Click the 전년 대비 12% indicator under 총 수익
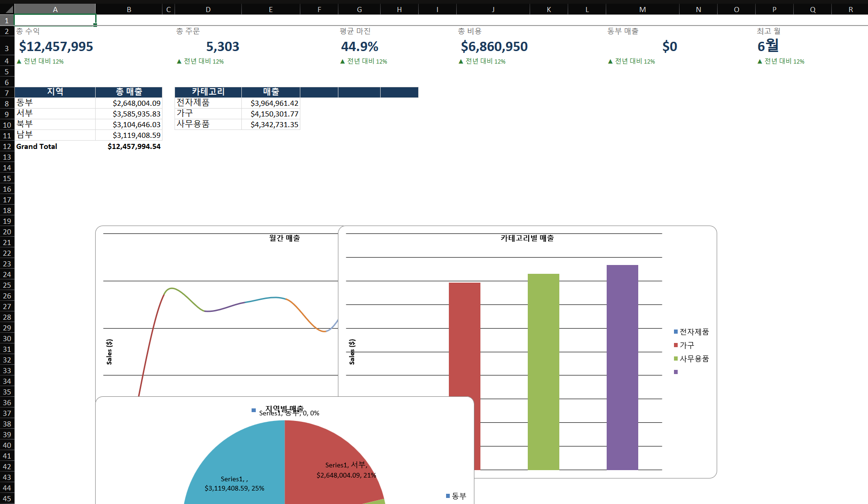 tap(40, 61)
